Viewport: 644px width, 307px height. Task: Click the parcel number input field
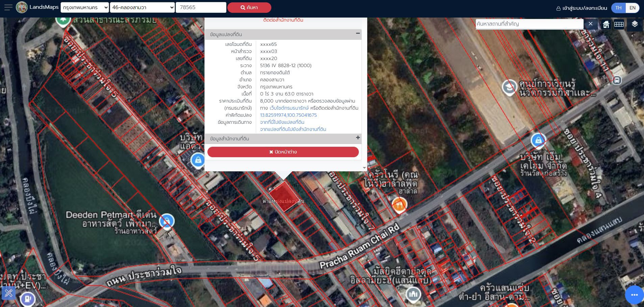pyautogui.click(x=201, y=7)
